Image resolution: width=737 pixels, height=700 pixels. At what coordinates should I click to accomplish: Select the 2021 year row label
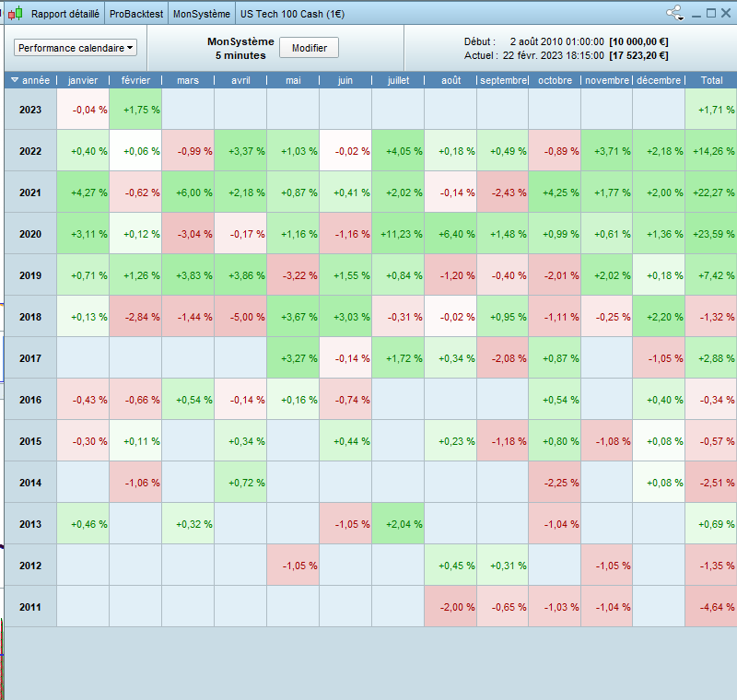click(x=30, y=192)
